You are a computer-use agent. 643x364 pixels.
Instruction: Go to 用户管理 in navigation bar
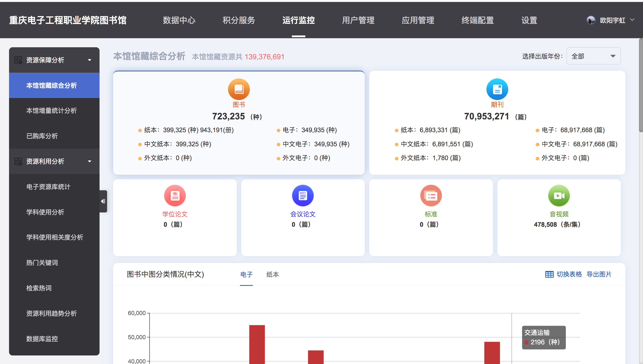click(358, 20)
